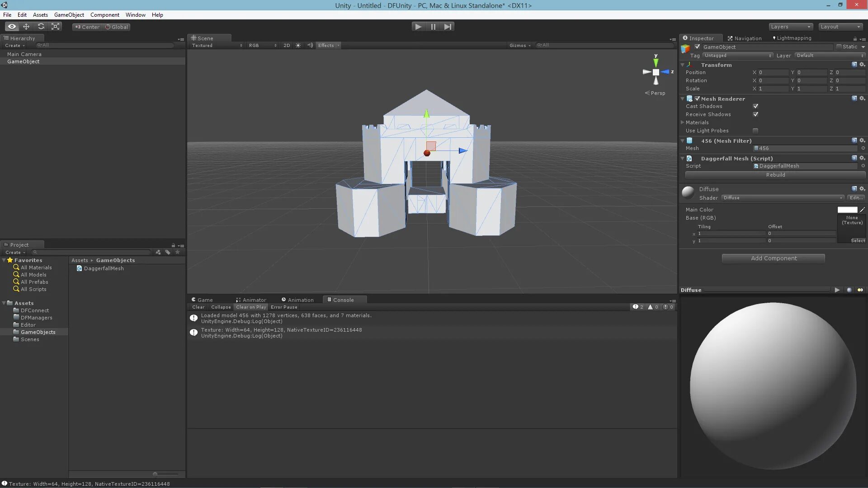This screenshot has height=488, width=868.
Task: Open Transform component gear settings
Action: (x=862, y=65)
